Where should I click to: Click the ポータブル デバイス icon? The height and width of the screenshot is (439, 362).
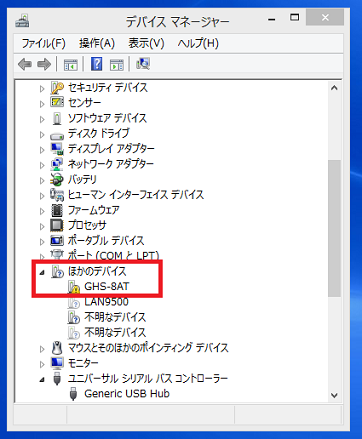[x=57, y=240]
